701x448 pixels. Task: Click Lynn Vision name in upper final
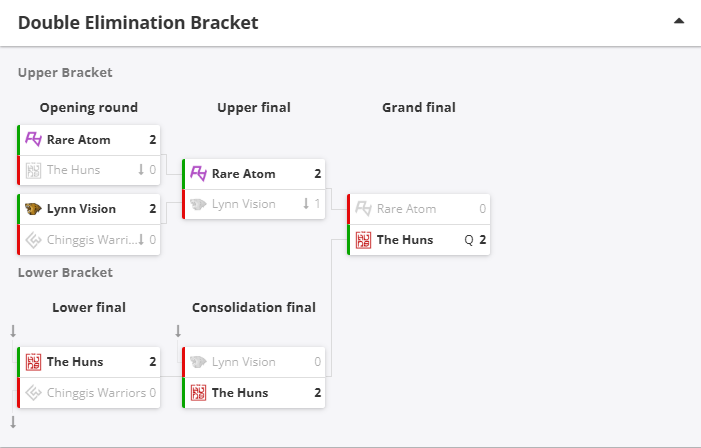tap(243, 204)
